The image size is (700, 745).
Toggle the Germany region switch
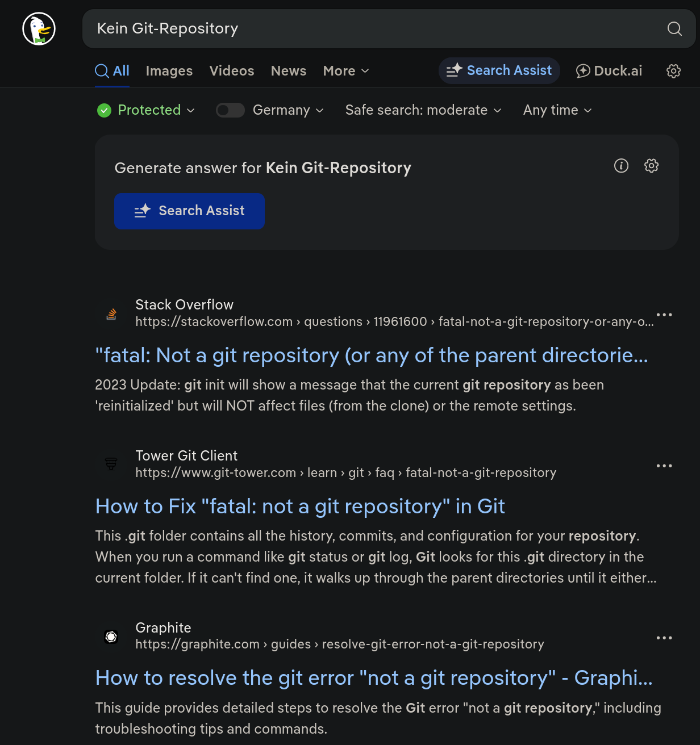(230, 110)
